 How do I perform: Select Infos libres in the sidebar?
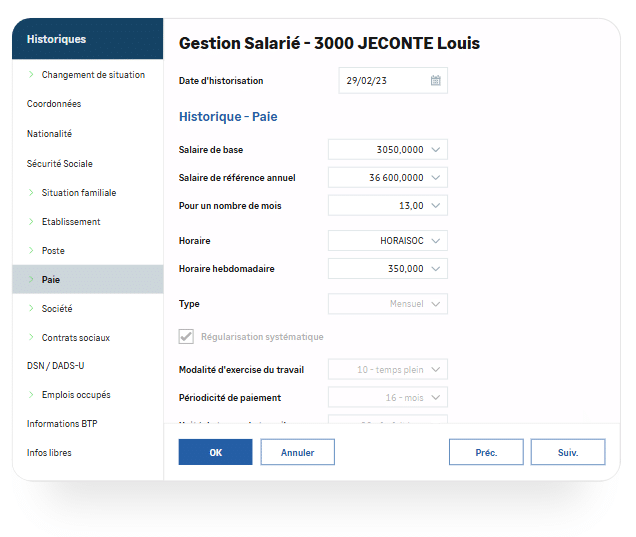point(49,453)
